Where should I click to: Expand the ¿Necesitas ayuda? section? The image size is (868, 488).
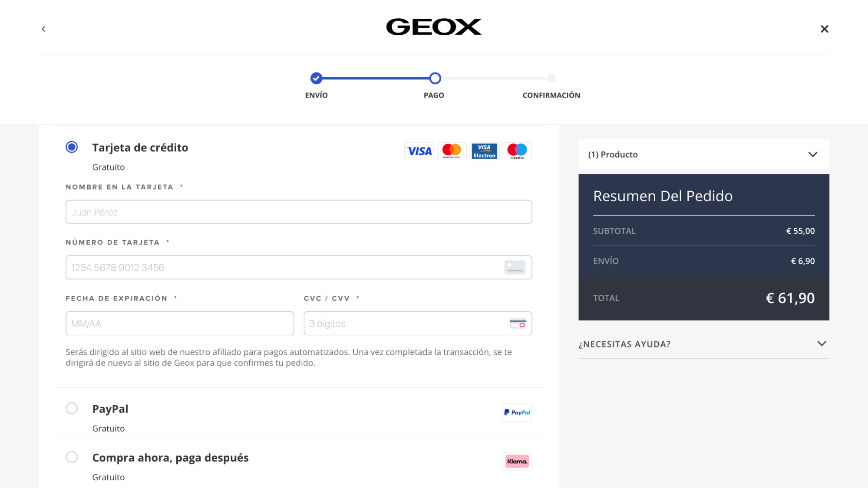(703, 344)
